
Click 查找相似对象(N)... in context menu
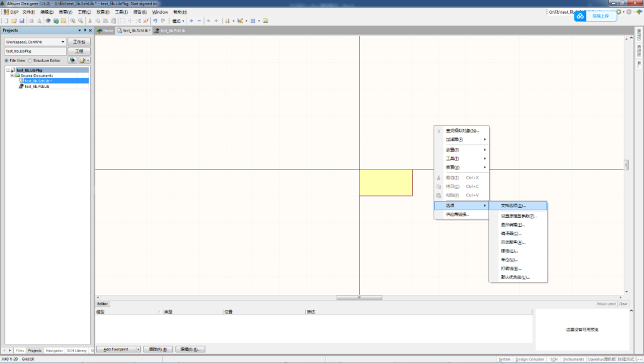click(x=462, y=131)
